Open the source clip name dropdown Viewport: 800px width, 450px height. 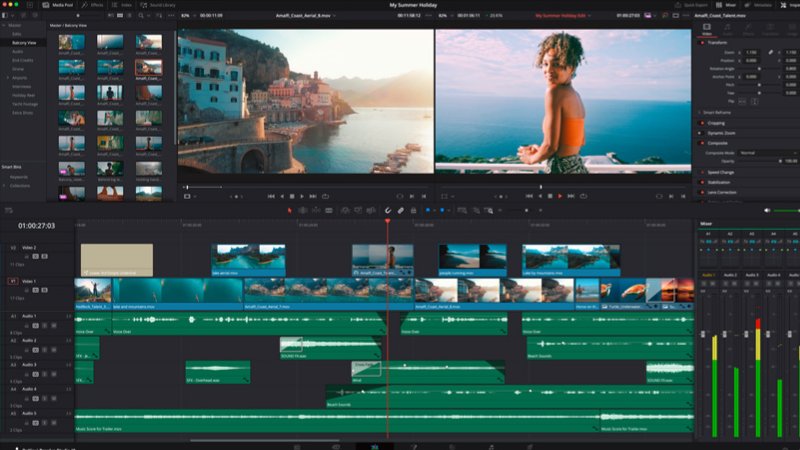pos(306,16)
